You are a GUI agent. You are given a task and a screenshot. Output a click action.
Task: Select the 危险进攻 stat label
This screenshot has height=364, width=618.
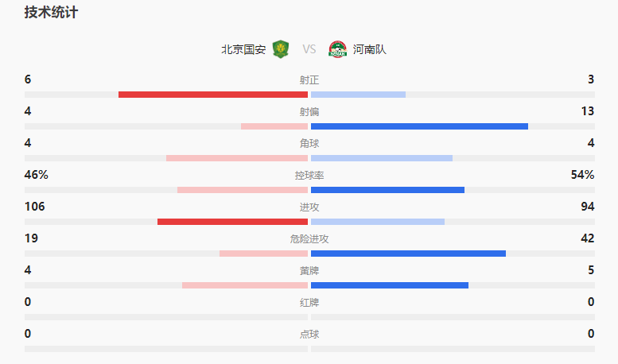[309, 239]
